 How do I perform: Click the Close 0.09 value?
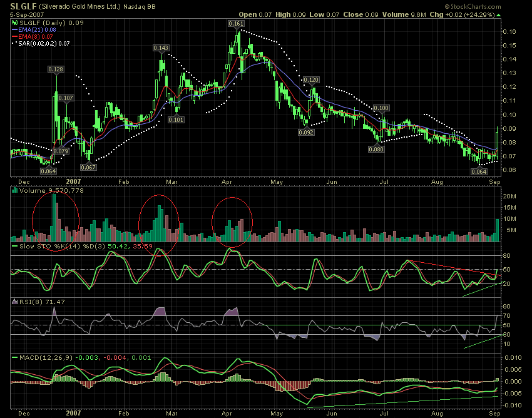tap(361, 14)
